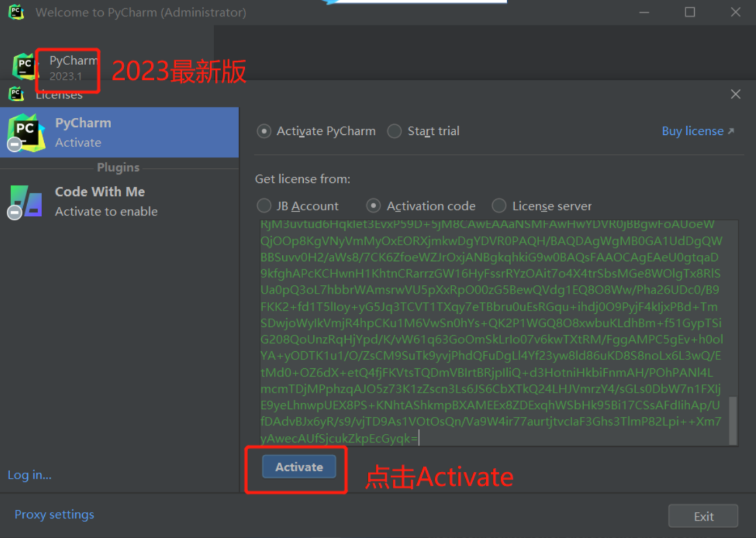Open Proxy settings link

[54, 515]
